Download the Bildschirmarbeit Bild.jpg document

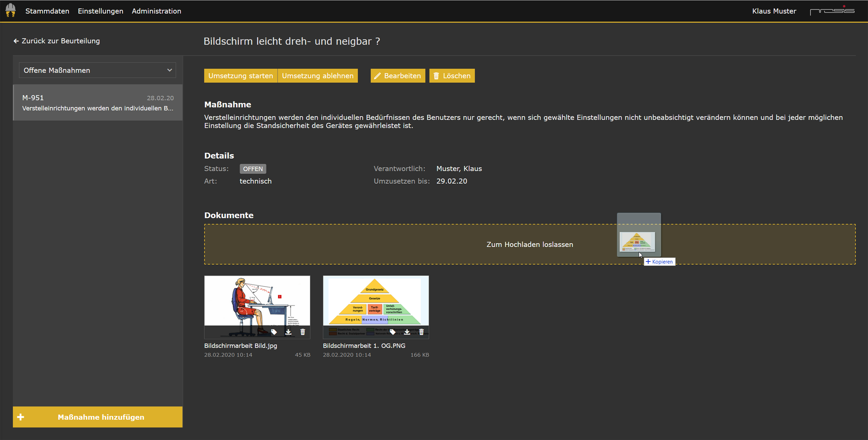point(289,332)
